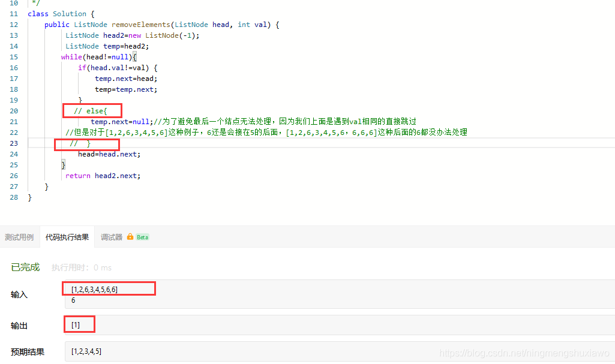The image size is (615, 364).
Task: Click the output value [1]
Action: pyautogui.click(x=76, y=325)
